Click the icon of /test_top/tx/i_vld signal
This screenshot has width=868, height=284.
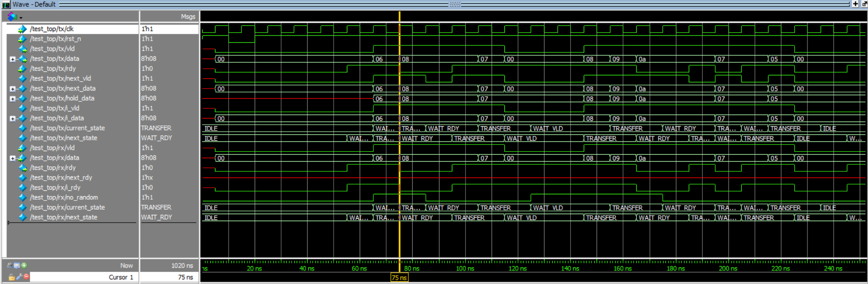pos(23,108)
